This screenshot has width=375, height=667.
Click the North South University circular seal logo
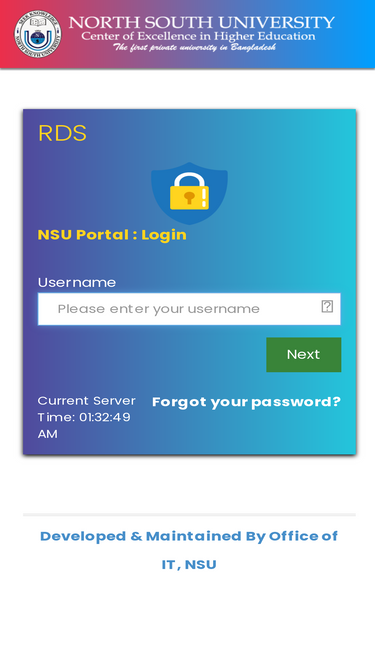point(38,34)
